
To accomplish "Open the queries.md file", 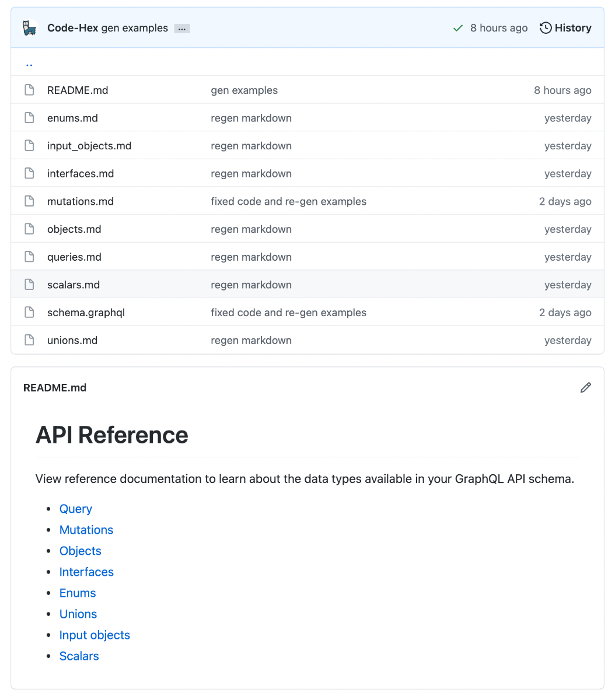I will tap(74, 257).
